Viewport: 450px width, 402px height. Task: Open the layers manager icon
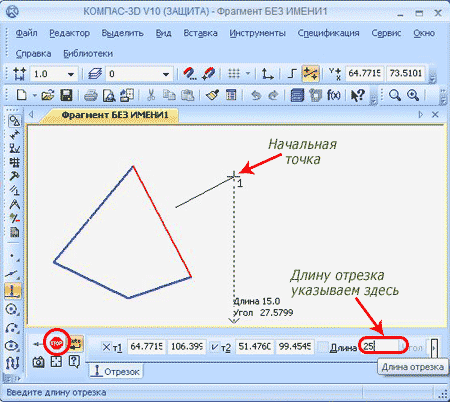[x=95, y=74]
